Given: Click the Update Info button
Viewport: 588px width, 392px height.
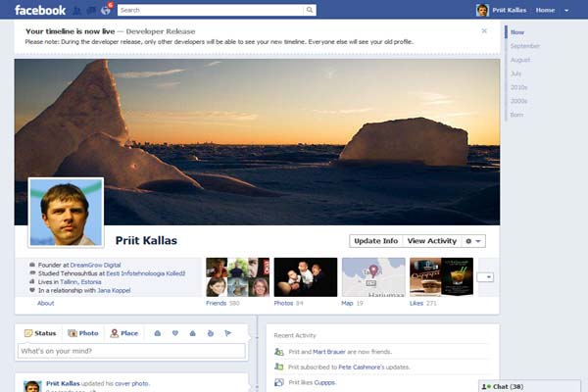Looking at the screenshot, I should [375, 241].
